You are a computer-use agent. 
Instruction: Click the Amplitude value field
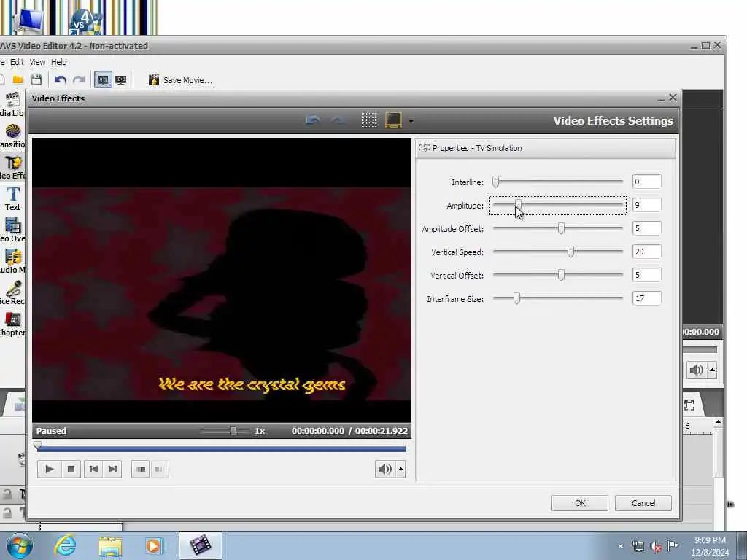pyautogui.click(x=646, y=205)
